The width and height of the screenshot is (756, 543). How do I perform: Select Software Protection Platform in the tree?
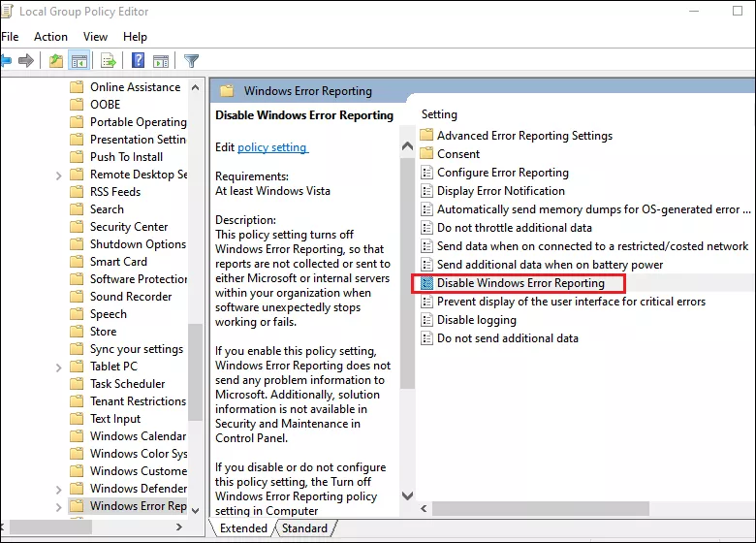(139, 278)
